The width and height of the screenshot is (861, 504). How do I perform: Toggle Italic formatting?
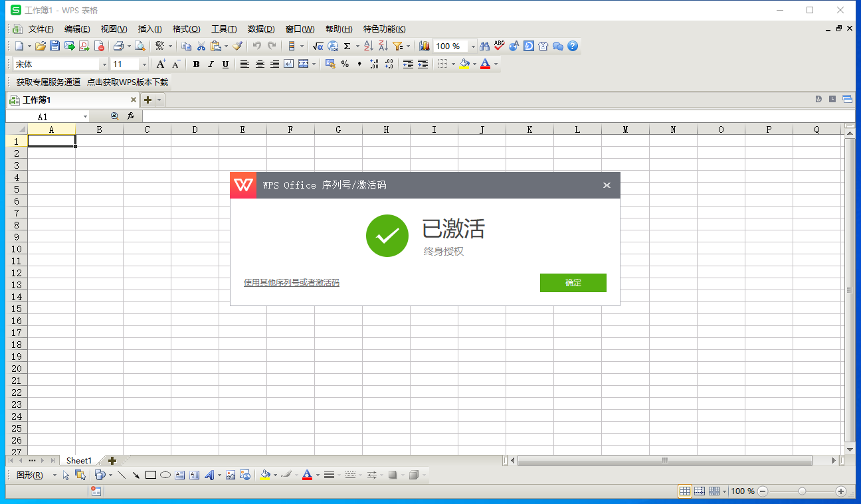coord(211,64)
